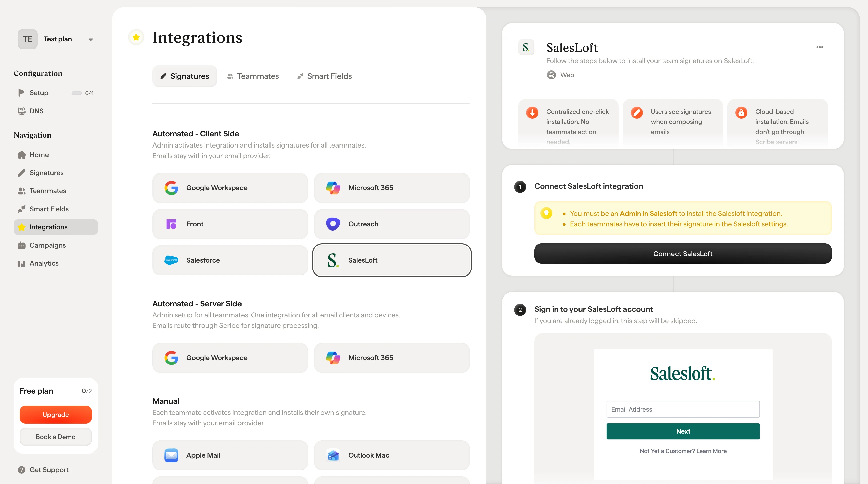
Task: Go to Home in navigation
Action: (56, 155)
